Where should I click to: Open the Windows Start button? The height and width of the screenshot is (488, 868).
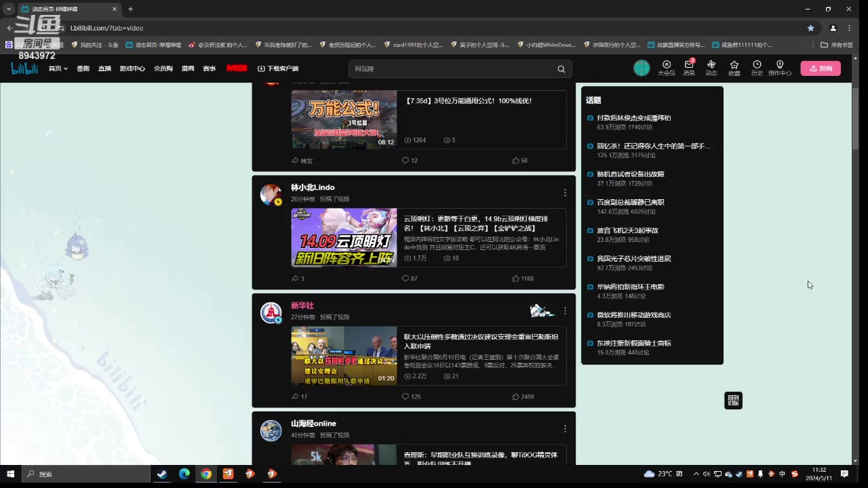10,474
